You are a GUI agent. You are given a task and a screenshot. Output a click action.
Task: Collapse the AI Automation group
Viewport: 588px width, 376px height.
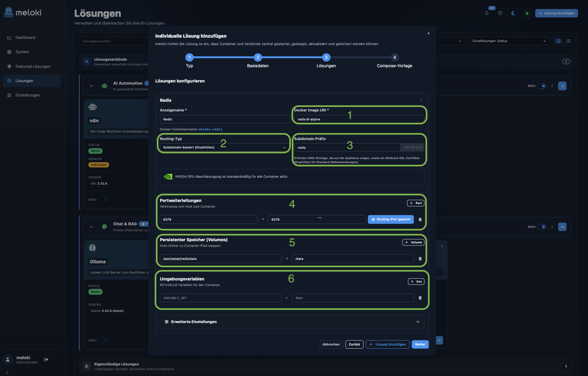pyautogui.click(x=91, y=86)
